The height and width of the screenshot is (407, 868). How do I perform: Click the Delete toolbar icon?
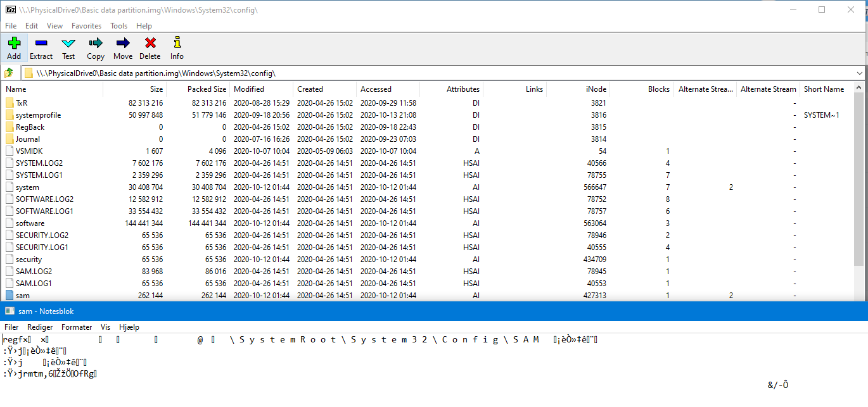[x=150, y=43]
